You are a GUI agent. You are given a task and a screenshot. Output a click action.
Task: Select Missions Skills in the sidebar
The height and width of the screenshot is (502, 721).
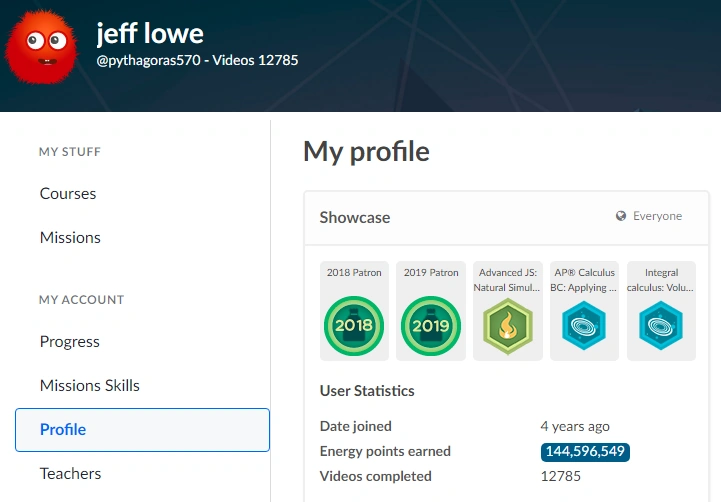pyautogui.click(x=90, y=386)
